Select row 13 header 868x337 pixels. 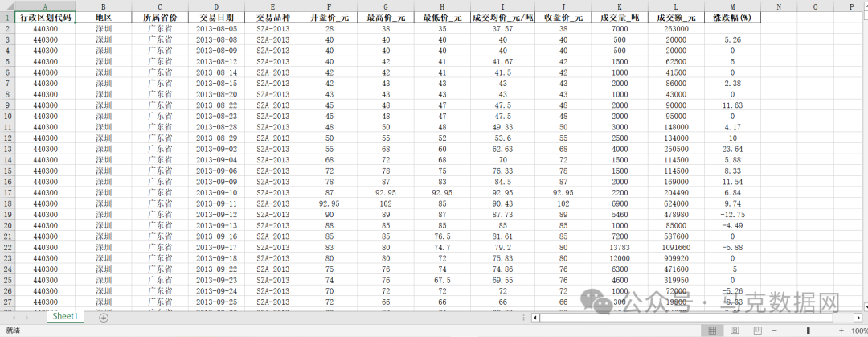tap(7, 149)
